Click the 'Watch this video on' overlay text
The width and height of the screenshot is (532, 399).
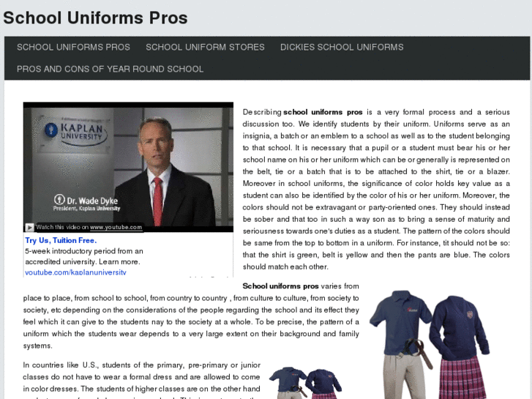tap(62, 227)
